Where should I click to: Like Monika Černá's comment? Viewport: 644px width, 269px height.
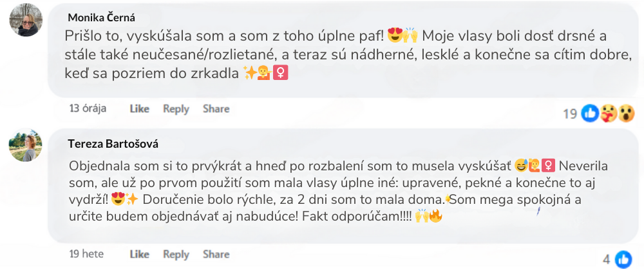[x=139, y=109]
